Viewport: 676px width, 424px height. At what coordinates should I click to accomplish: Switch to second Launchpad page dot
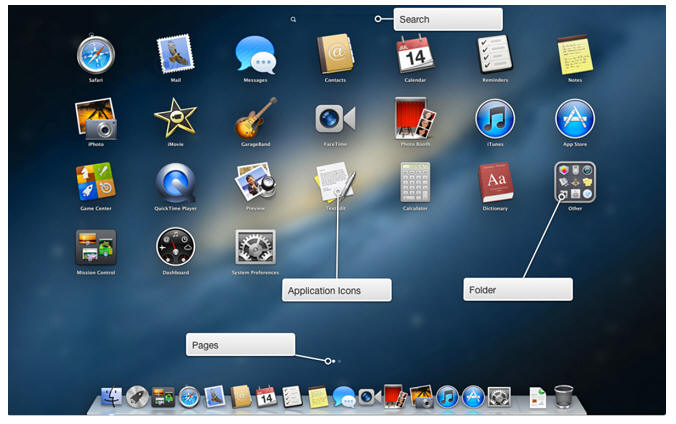point(340,361)
